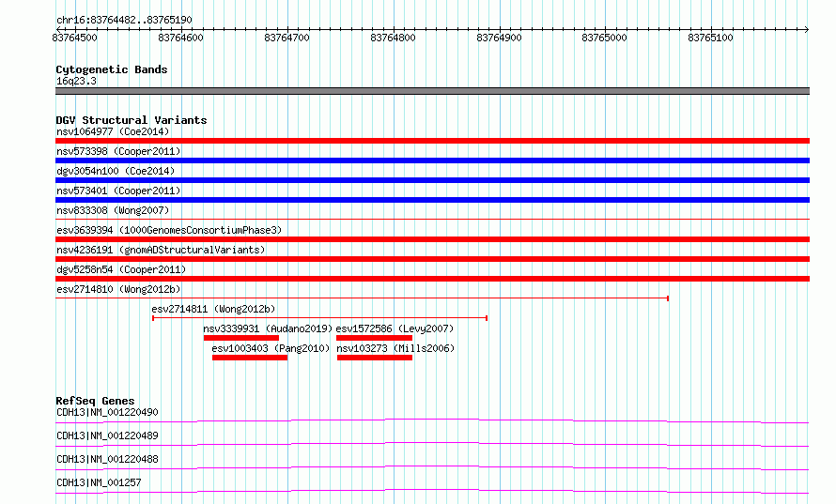Select the blue dgv3054n100 variant bar
The image size is (836, 504).
432,180
